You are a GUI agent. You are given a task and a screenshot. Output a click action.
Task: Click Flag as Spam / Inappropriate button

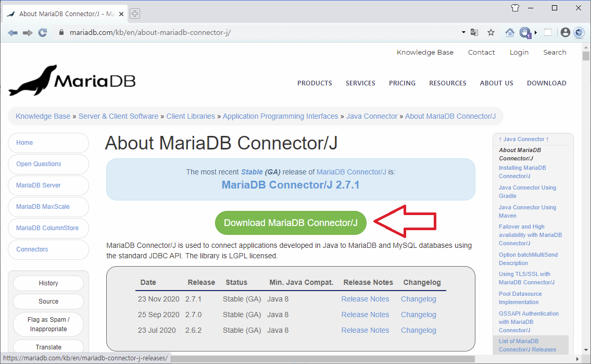pos(48,324)
